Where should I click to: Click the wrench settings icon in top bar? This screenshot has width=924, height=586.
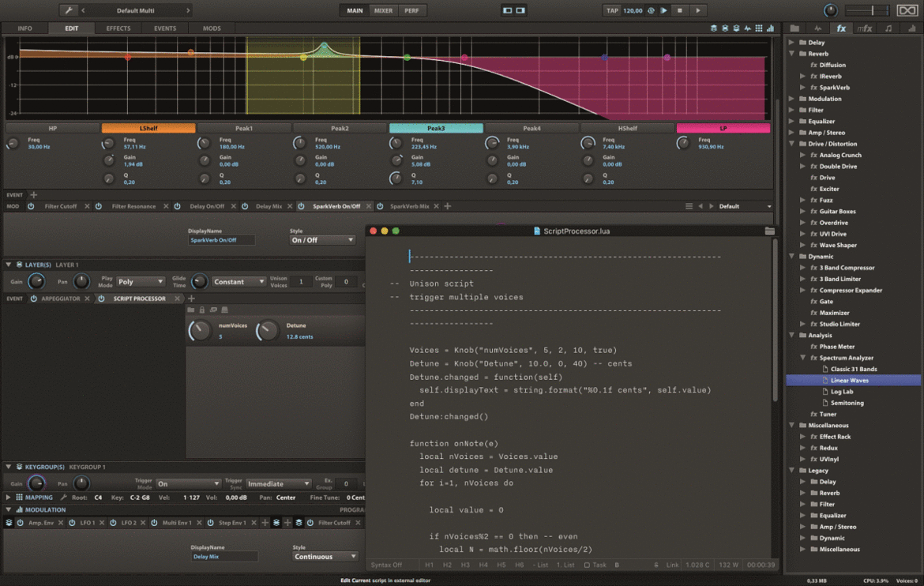(x=69, y=10)
